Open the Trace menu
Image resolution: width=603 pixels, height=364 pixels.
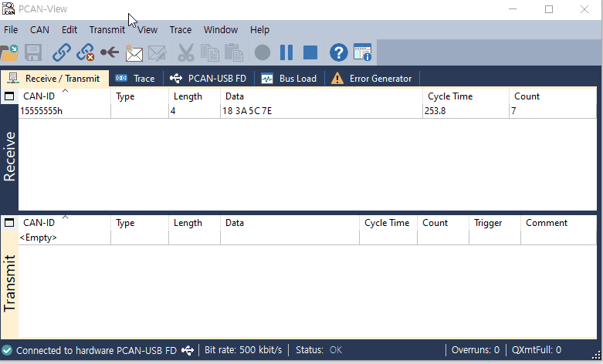tap(181, 29)
